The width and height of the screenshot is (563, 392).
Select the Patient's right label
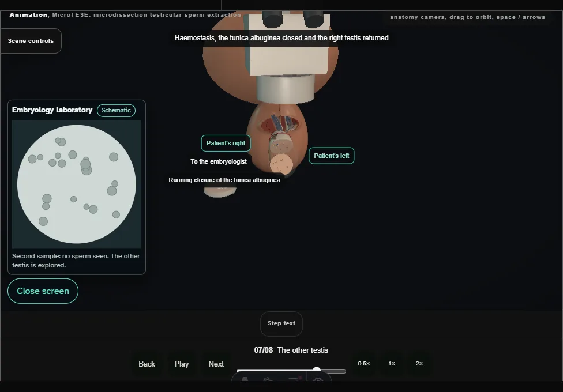pos(226,143)
